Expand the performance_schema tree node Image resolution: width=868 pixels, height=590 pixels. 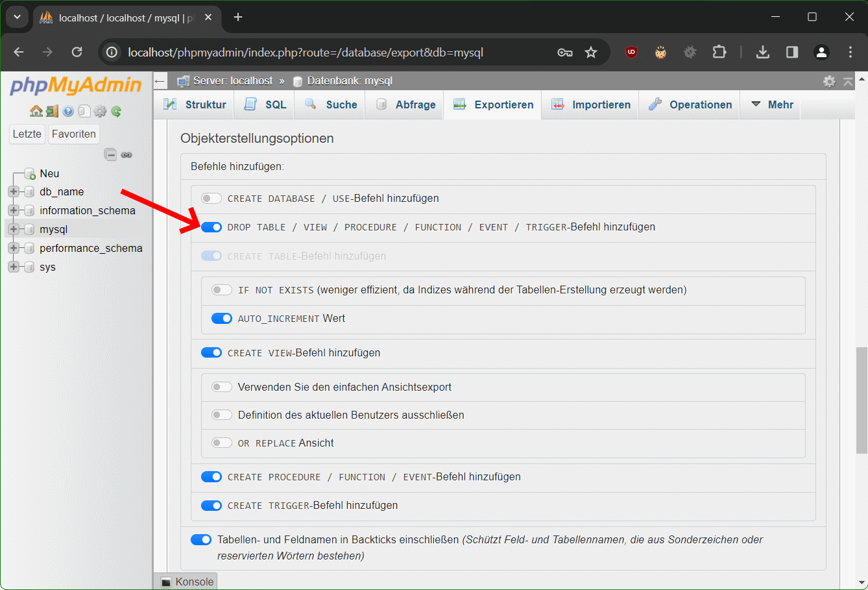pos(13,249)
